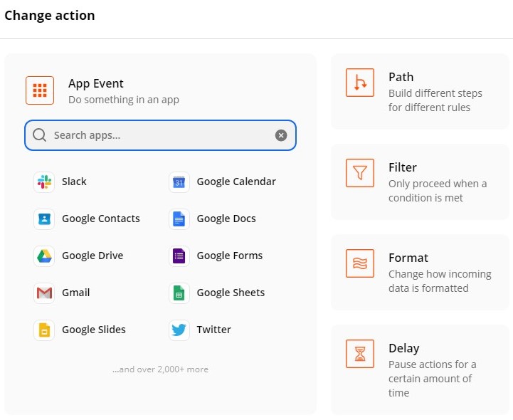Open the Filter action title
Image resolution: width=513 pixels, height=420 pixels.
tap(403, 167)
